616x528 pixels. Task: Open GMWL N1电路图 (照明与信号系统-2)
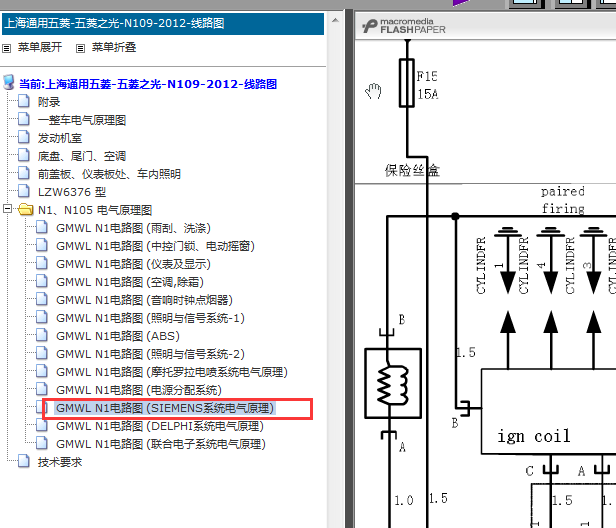tap(150, 354)
